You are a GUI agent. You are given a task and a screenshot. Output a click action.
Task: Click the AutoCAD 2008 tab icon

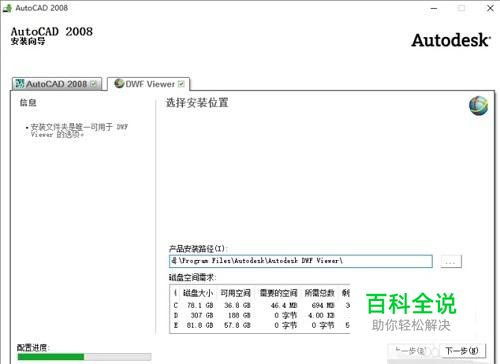pyautogui.click(x=20, y=84)
